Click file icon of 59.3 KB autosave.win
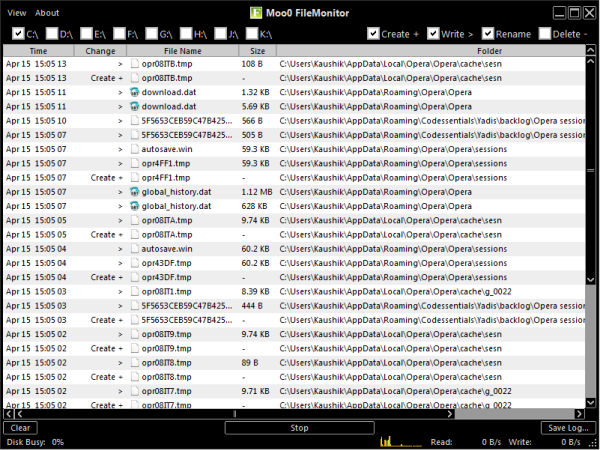 [x=134, y=149]
